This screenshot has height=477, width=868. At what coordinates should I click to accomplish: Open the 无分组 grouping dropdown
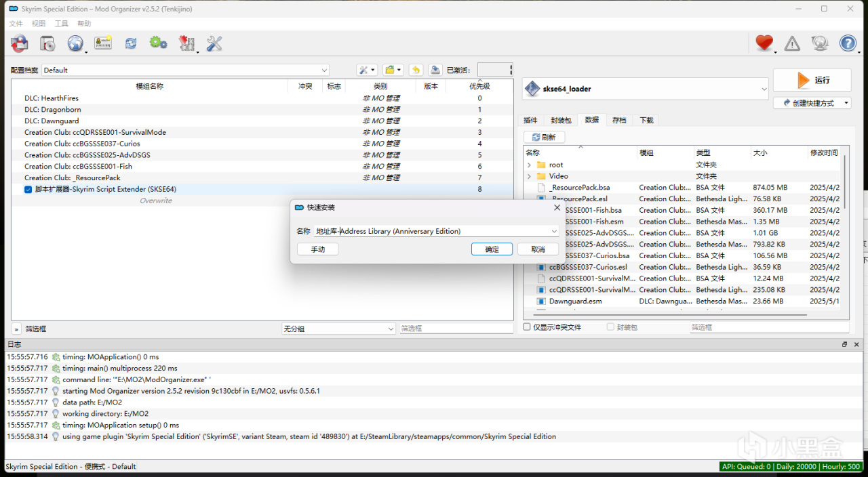pyautogui.click(x=338, y=329)
